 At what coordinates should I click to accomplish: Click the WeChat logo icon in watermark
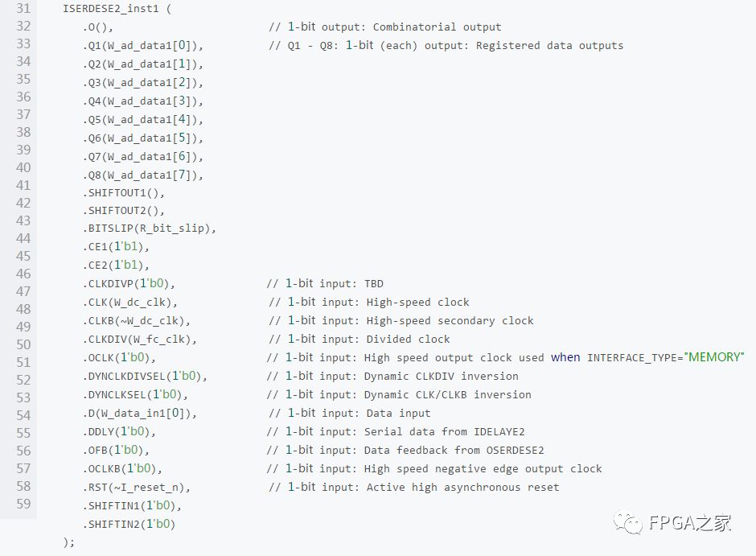pos(627,522)
